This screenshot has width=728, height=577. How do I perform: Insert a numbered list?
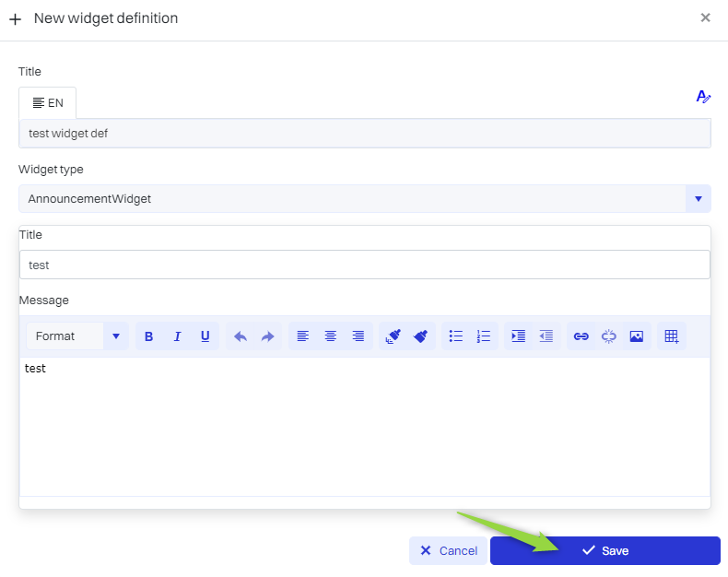tap(484, 336)
